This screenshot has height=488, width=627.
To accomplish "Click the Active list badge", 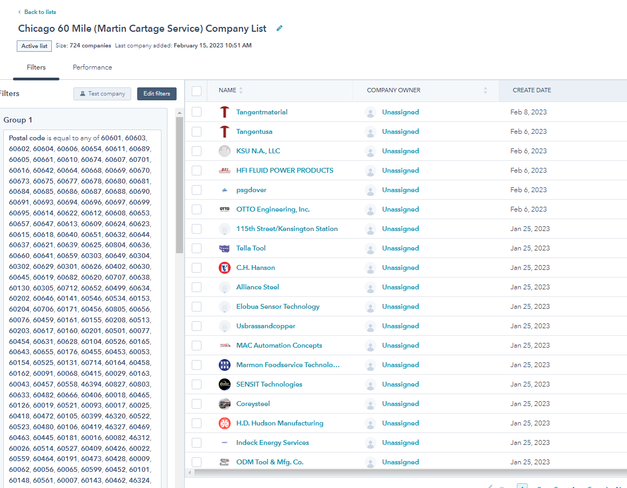I will click(34, 46).
